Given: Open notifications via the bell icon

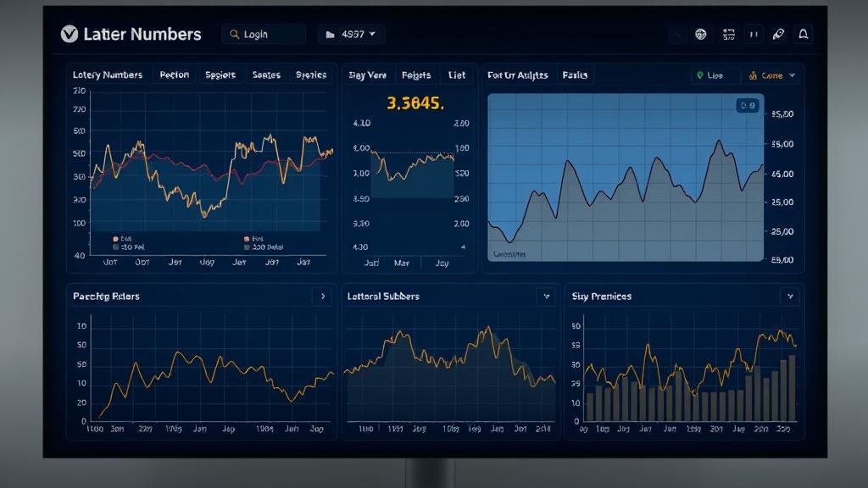Looking at the screenshot, I should 804,35.
